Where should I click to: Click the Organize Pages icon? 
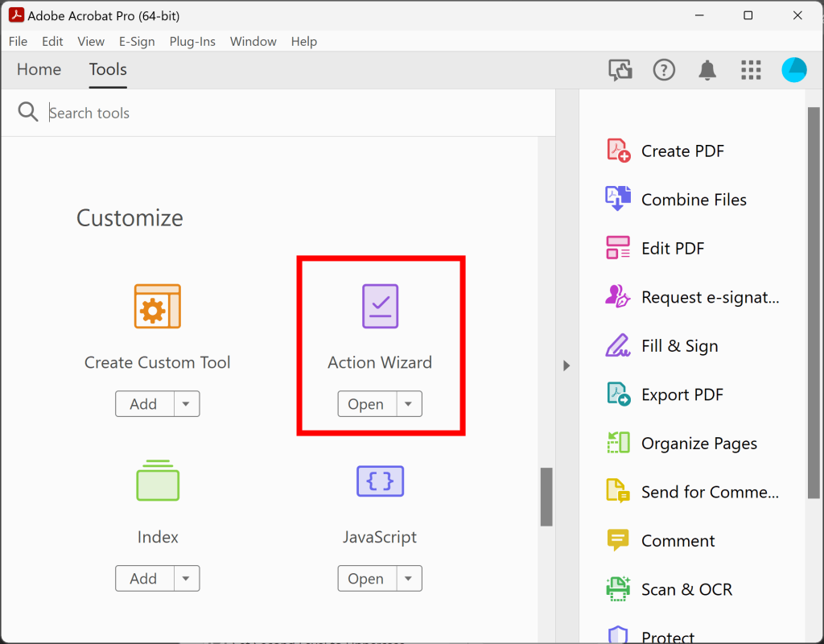(x=618, y=444)
